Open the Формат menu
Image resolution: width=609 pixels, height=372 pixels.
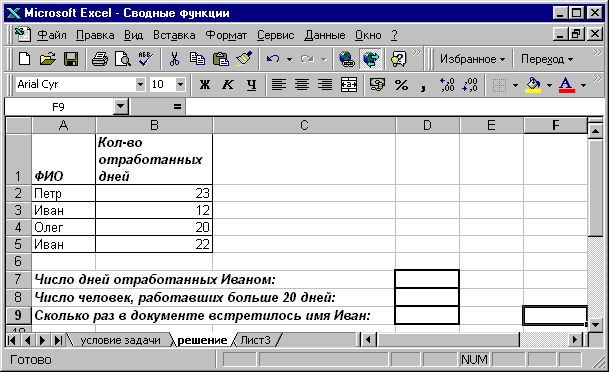tap(226, 35)
